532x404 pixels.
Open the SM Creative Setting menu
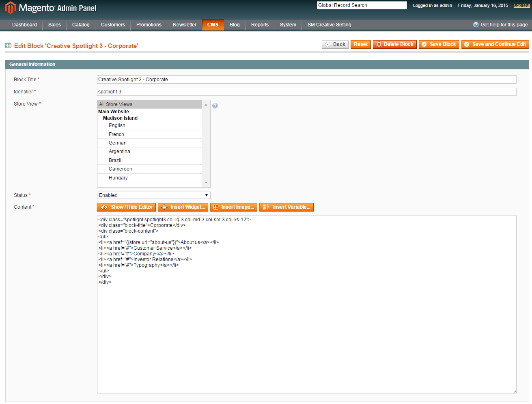330,25
